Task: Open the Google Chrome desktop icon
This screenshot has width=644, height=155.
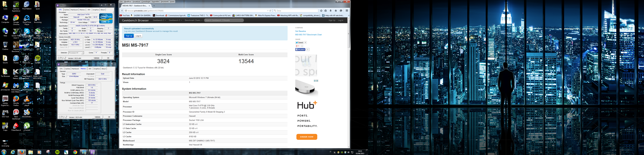Action: point(16,20)
